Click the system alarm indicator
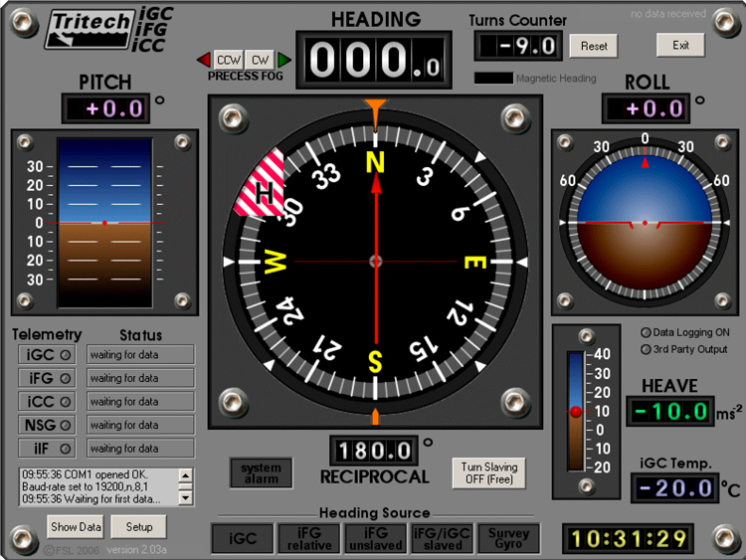 261,473
